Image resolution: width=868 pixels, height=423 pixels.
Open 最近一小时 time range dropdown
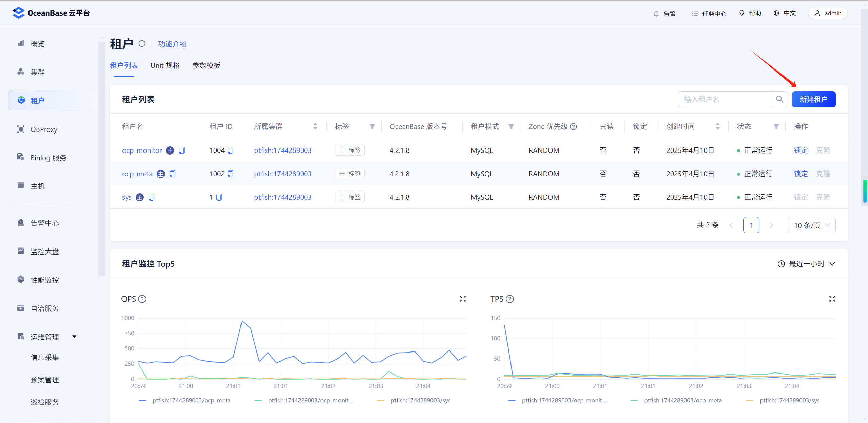[806, 264]
